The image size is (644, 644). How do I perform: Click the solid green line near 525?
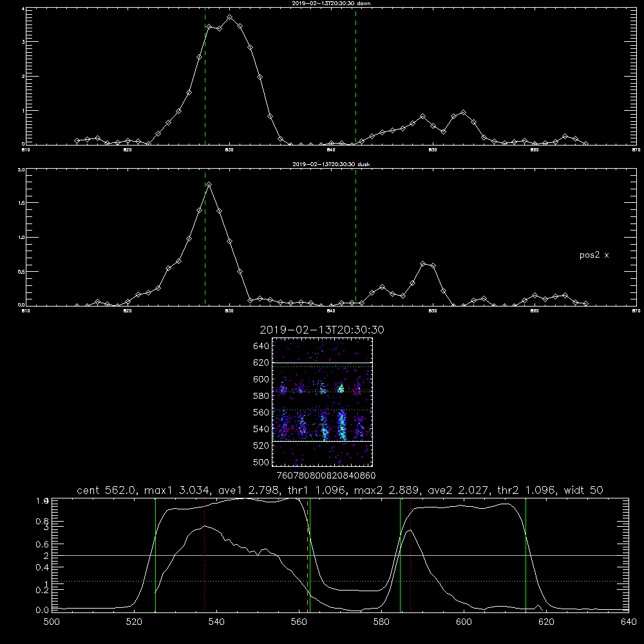155,554
